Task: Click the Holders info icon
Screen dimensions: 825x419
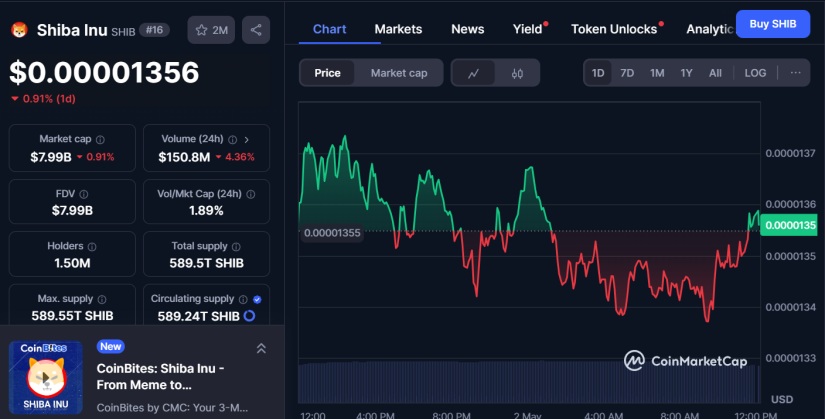Action: pos(92,246)
